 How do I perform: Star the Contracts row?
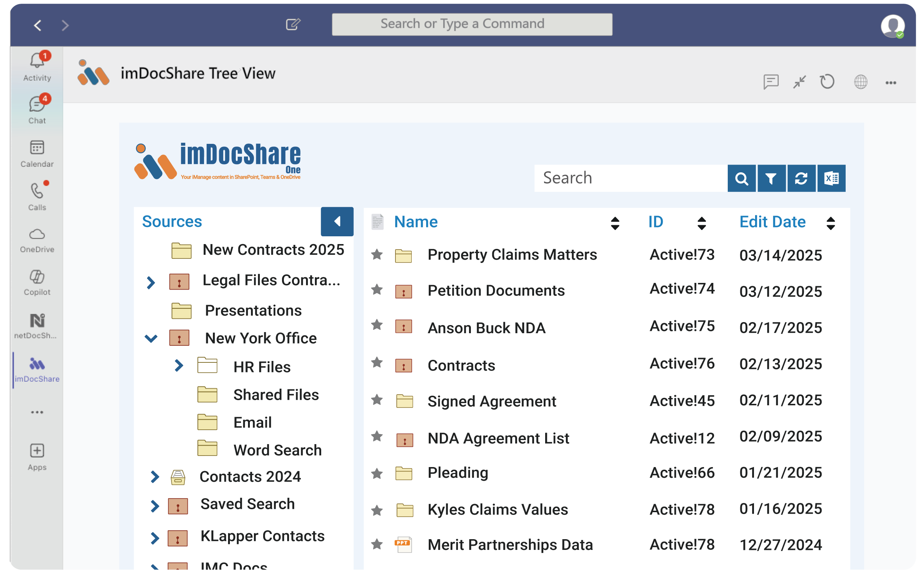[377, 362]
